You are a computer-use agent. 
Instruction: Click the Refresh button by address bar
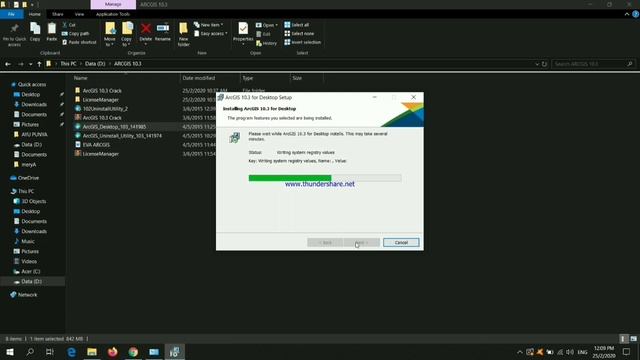tap(544, 64)
